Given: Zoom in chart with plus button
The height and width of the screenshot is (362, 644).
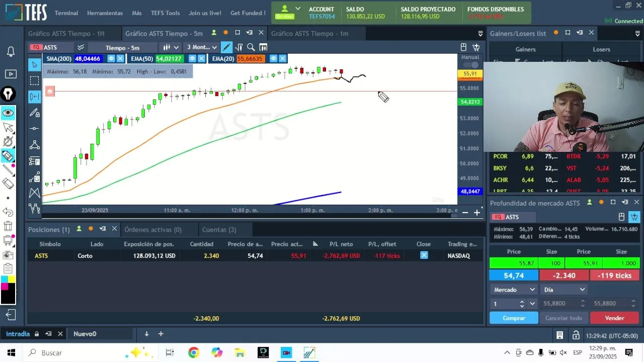Looking at the screenshot, I should point(477,213).
